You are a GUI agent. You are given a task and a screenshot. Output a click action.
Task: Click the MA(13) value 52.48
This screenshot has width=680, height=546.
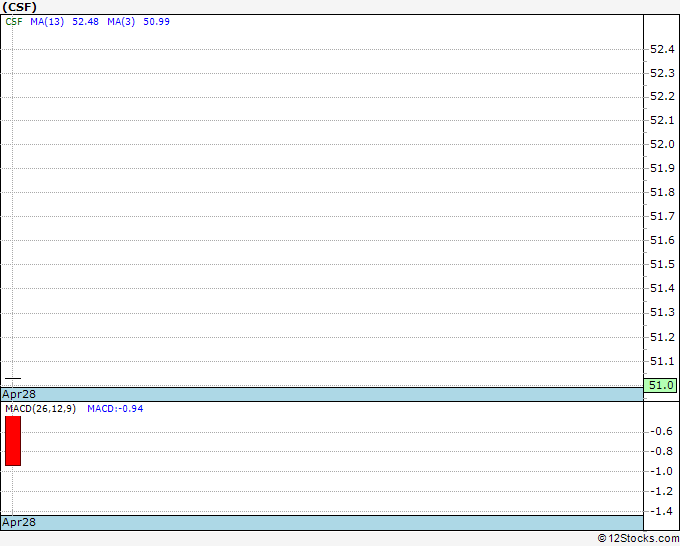85,22
